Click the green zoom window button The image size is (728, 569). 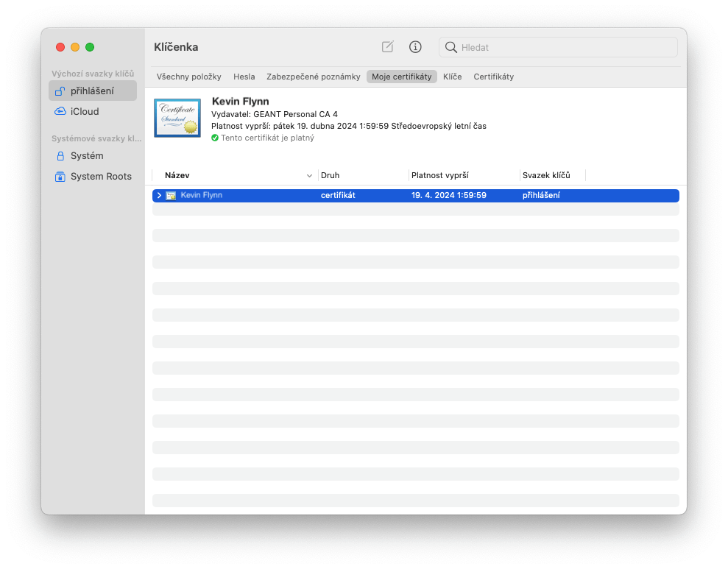tap(90, 47)
